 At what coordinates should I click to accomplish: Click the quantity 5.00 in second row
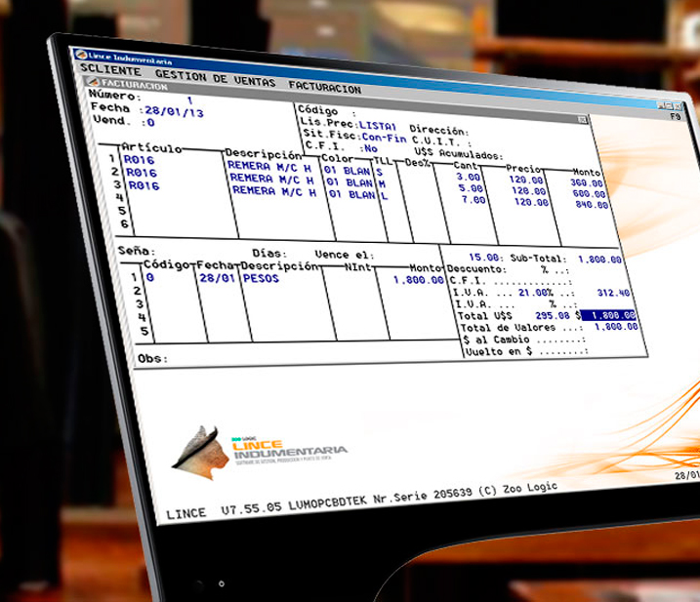[470, 190]
